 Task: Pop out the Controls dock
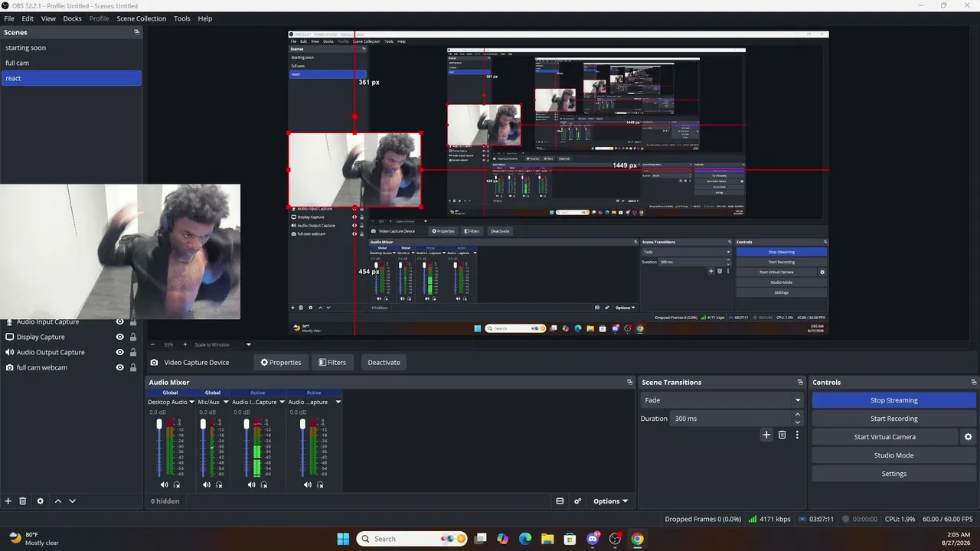pos(973,382)
